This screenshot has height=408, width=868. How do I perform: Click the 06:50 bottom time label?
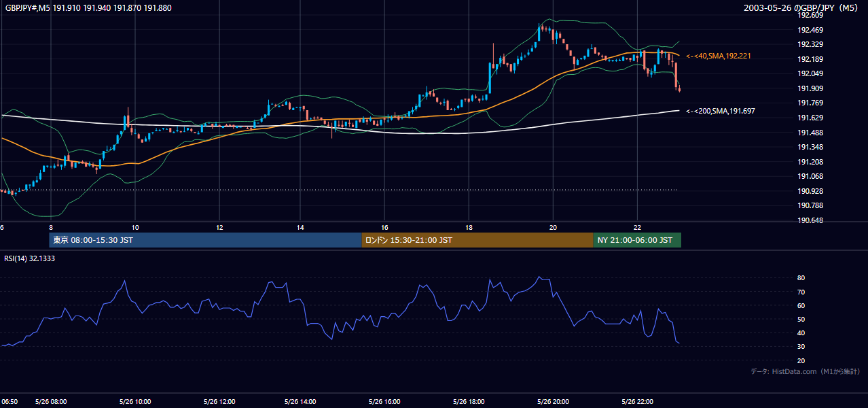click(9, 402)
